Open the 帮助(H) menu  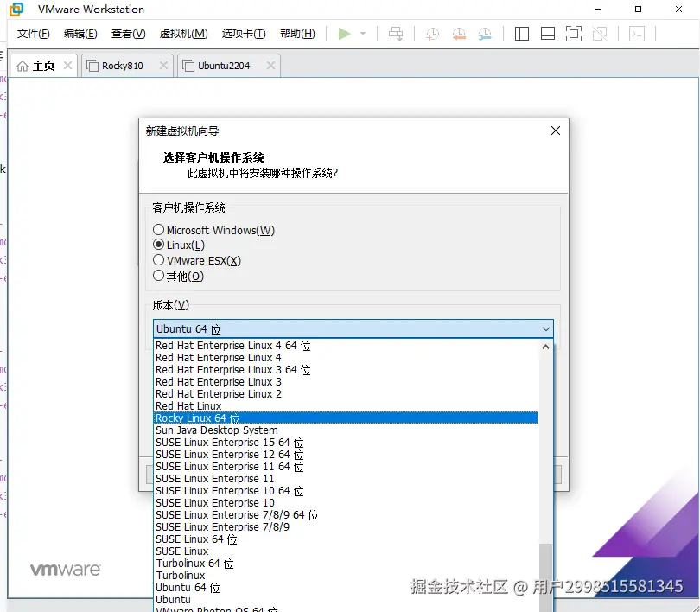pyautogui.click(x=297, y=34)
